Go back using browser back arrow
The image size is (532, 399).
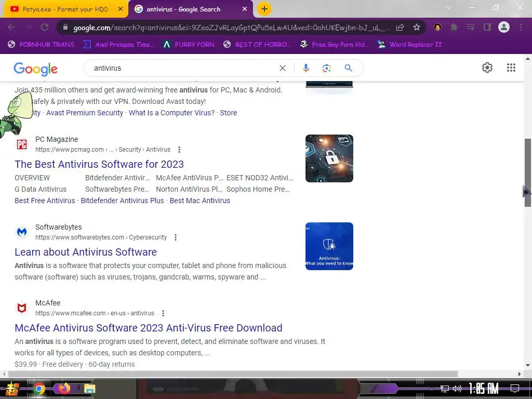coord(11,27)
